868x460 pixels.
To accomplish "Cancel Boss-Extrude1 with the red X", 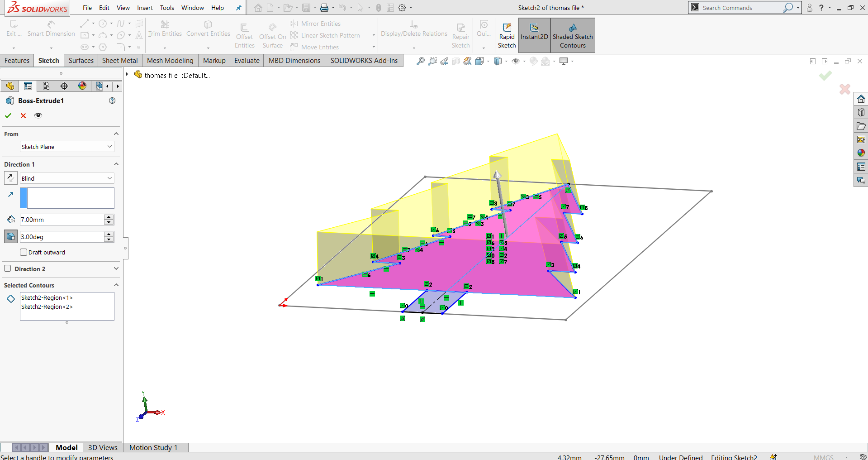I will [x=24, y=115].
